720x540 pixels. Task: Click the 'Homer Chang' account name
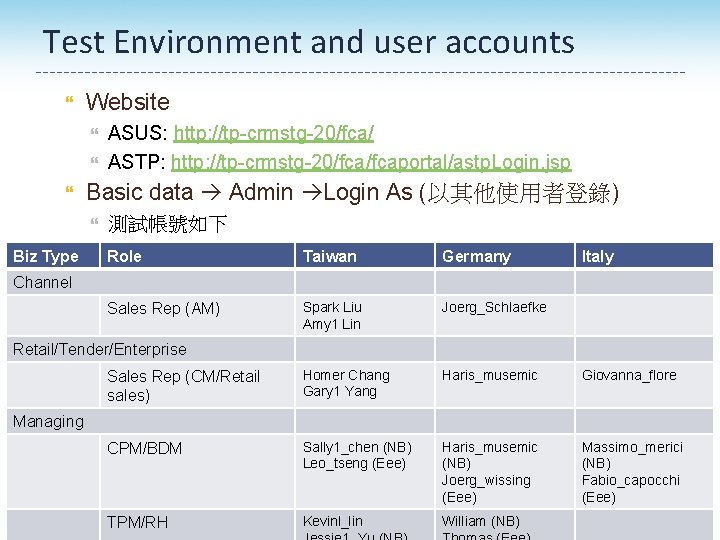click(346, 375)
